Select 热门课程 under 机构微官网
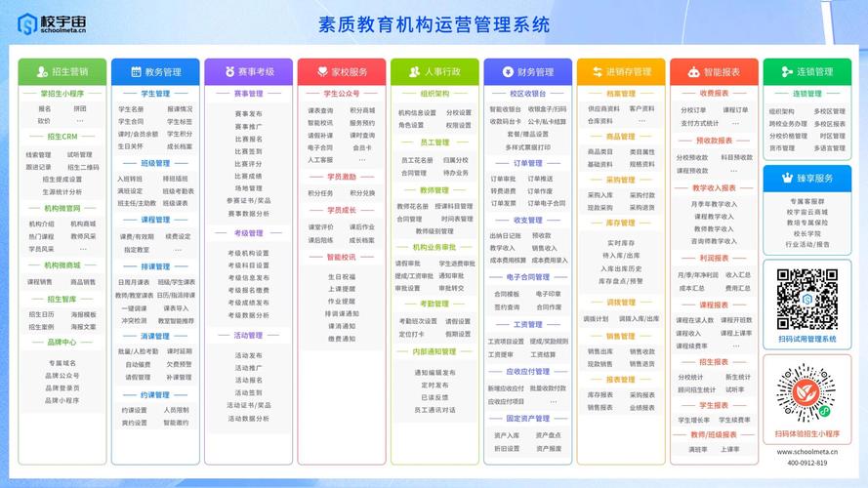The height and width of the screenshot is (488, 868). pos(42,236)
